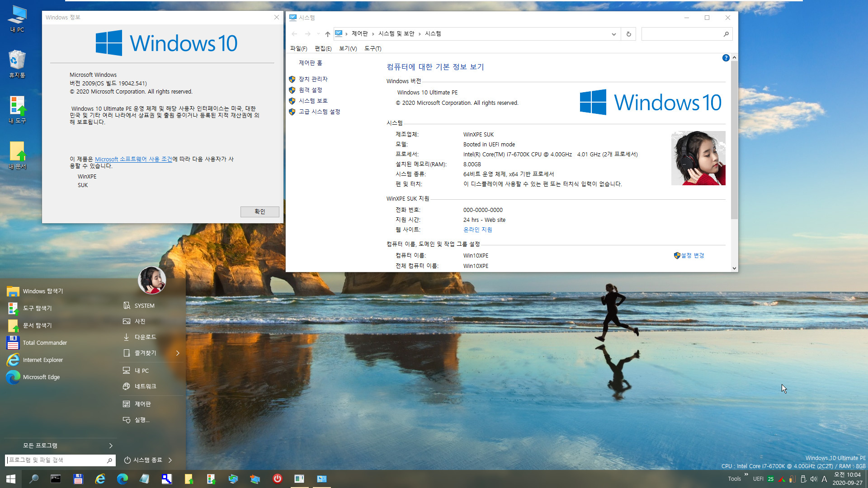Go up one level in System window
This screenshot has width=868, height=488.
pos(327,34)
